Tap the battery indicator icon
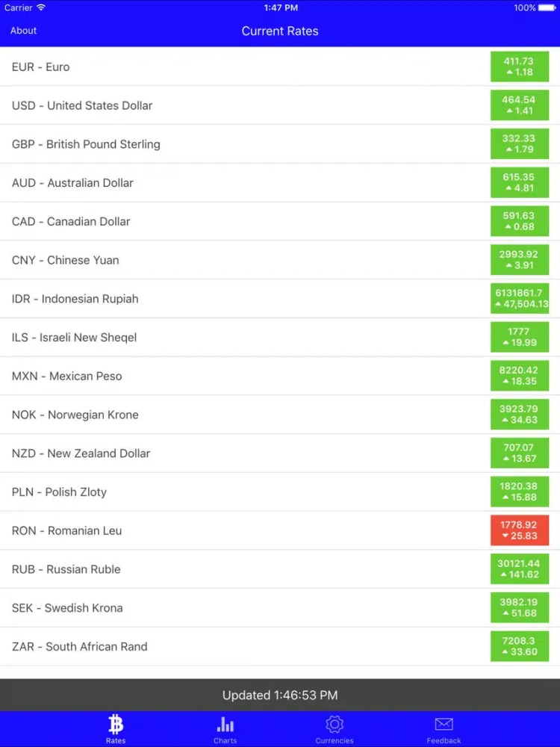The image size is (560, 747). coord(547,7)
